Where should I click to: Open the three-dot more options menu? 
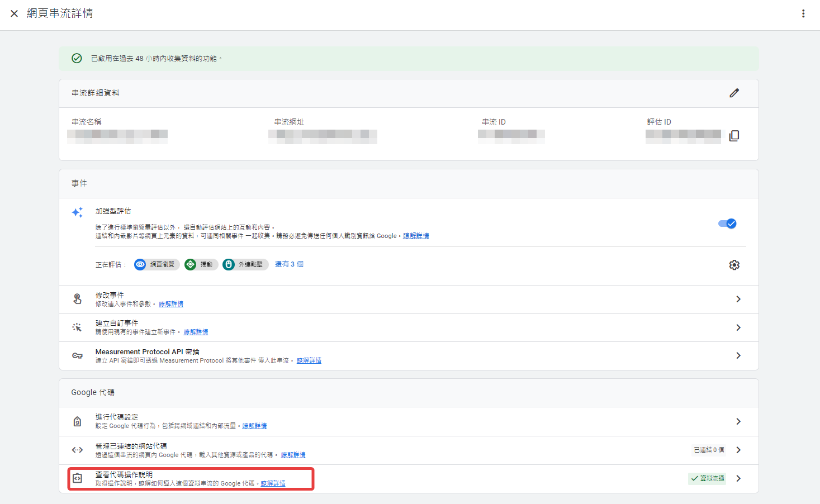pyautogui.click(x=803, y=13)
